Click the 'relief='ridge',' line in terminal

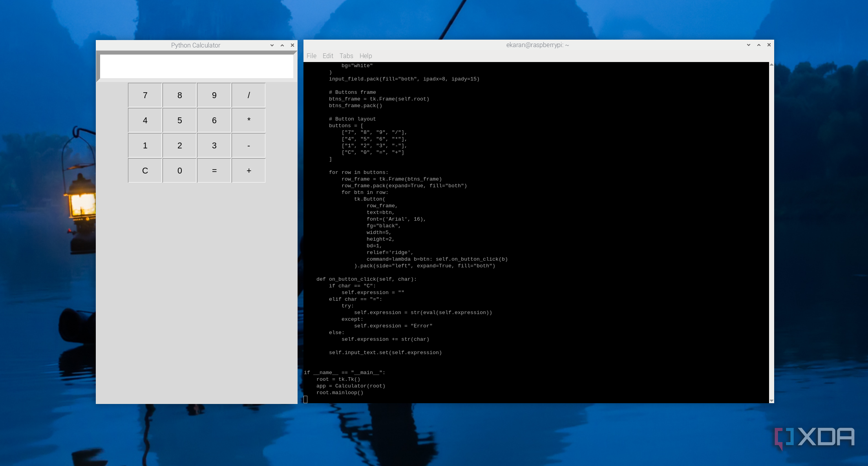(x=390, y=252)
